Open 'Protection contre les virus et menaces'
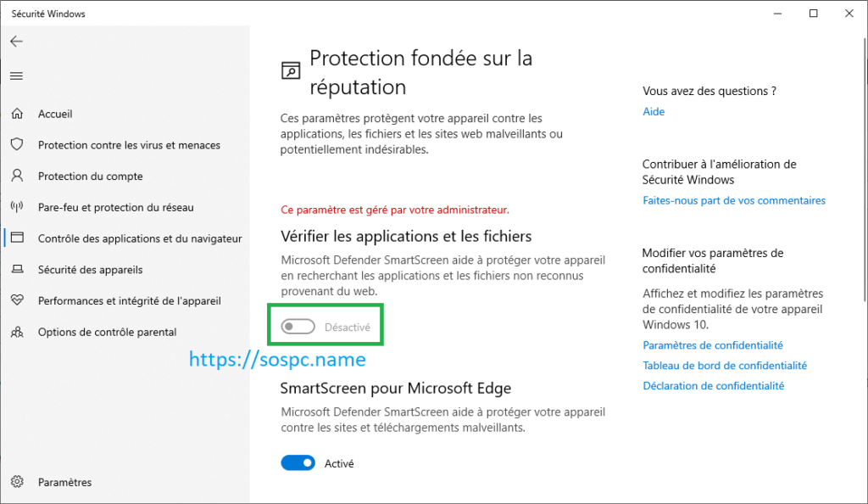This screenshot has height=504, width=868. pyautogui.click(x=129, y=145)
